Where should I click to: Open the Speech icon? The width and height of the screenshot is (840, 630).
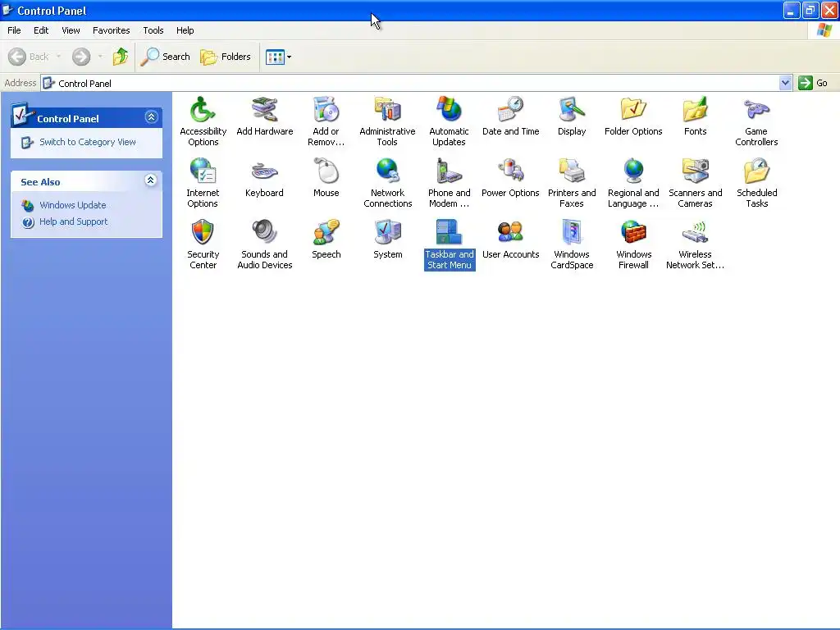[x=326, y=240]
